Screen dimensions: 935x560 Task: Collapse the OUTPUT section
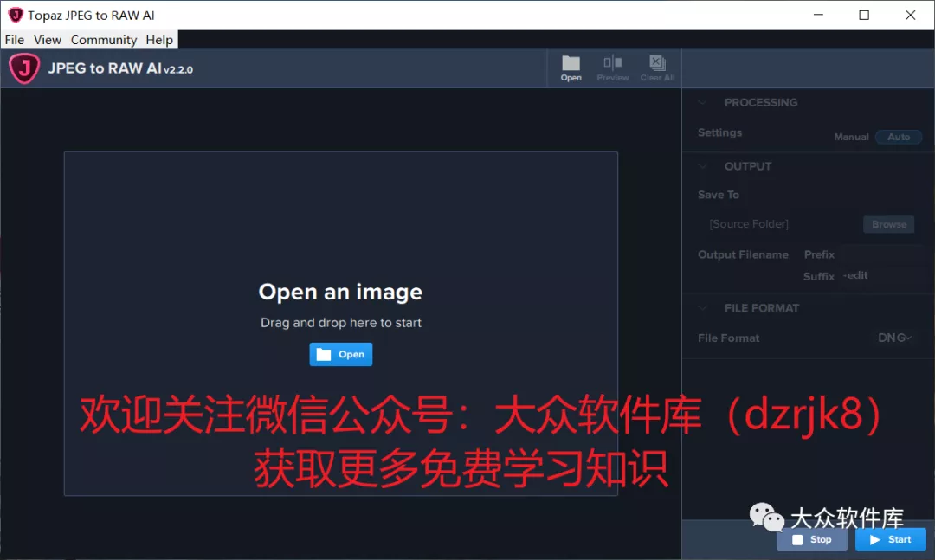(702, 165)
